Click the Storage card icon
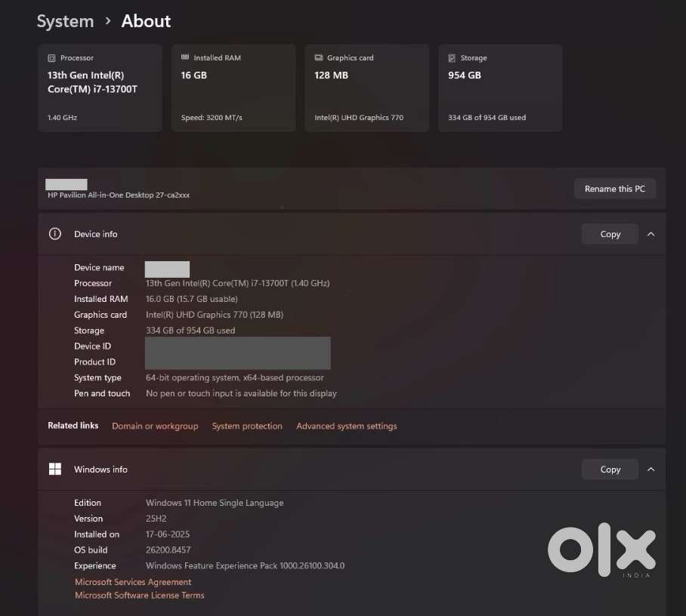The width and height of the screenshot is (686, 616). coord(452,57)
